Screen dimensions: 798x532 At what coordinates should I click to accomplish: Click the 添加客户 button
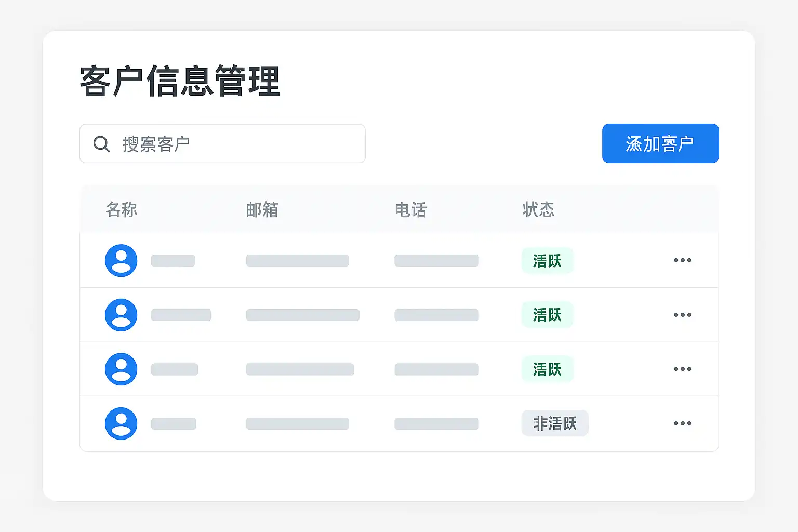click(x=660, y=143)
